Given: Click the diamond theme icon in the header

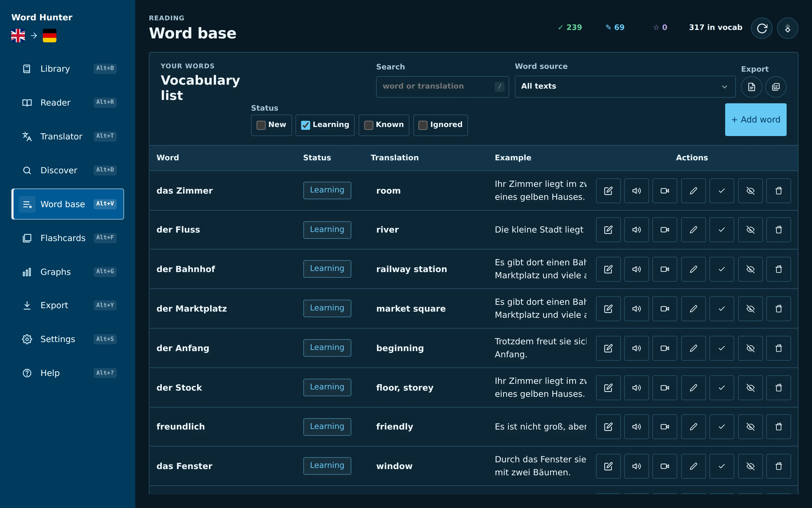Looking at the screenshot, I should (x=787, y=28).
